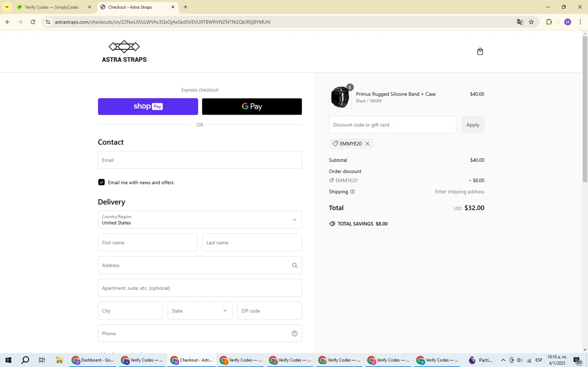Open the Windows notification center
Image resolution: width=588 pixels, height=367 pixels.
577,360
